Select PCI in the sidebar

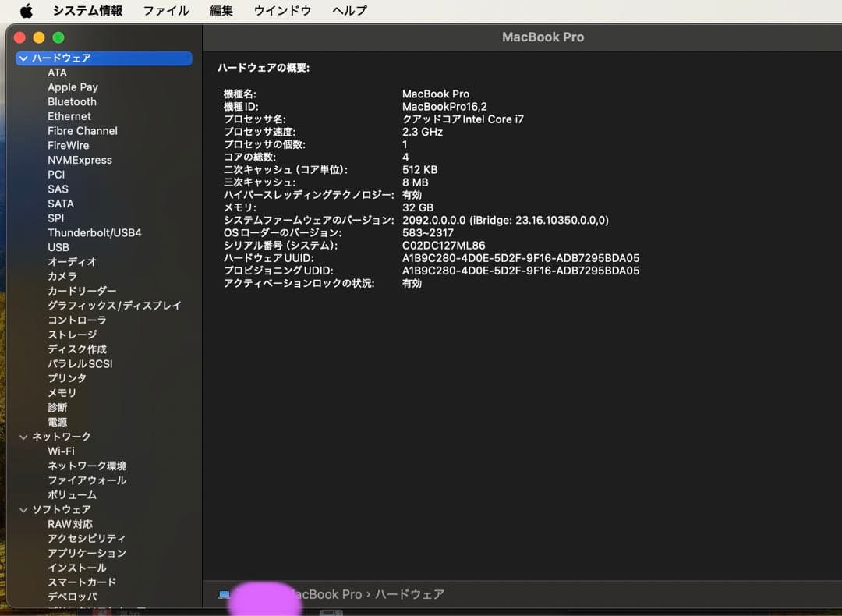coord(56,175)
